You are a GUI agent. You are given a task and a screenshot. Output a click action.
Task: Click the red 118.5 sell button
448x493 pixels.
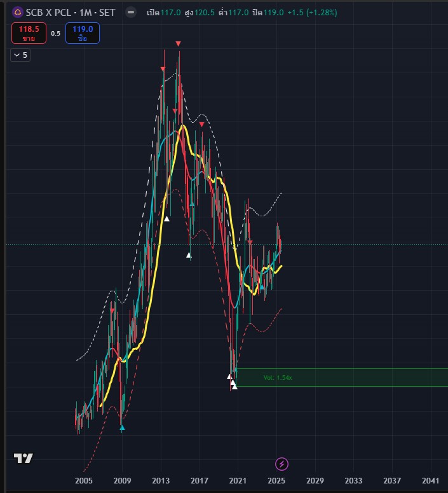(x=29, y=33)
